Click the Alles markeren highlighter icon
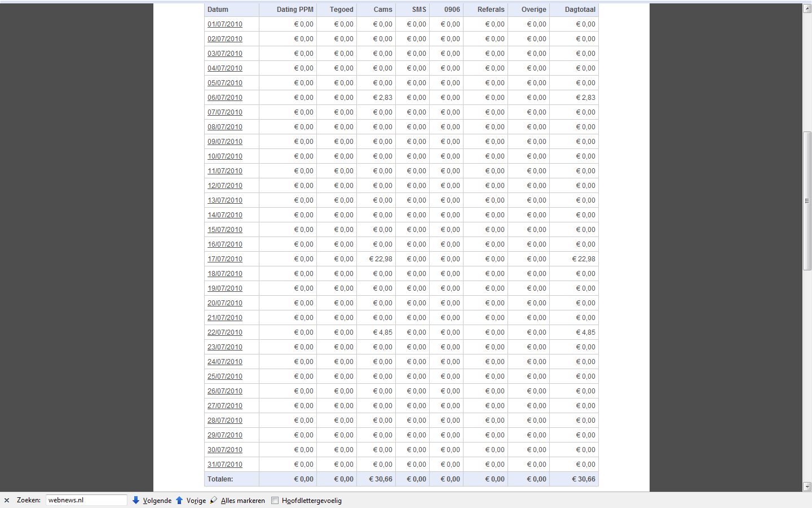The width and height of the screenshot is (812, 508). (214, 500)
